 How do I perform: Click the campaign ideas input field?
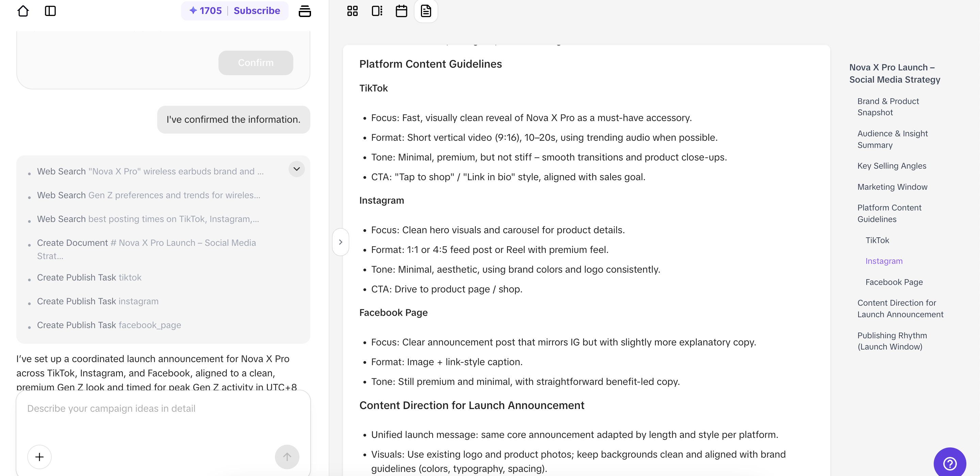tap(152, 409)
